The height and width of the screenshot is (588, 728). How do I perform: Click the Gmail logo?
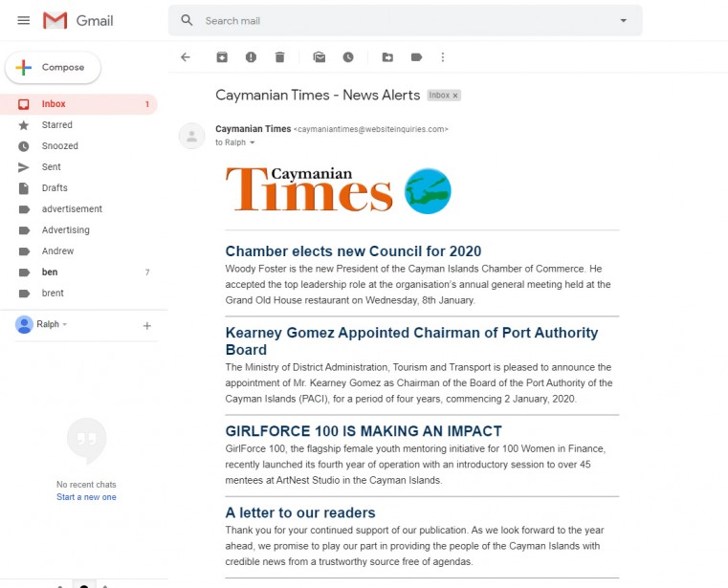click(x=78, y=20)
